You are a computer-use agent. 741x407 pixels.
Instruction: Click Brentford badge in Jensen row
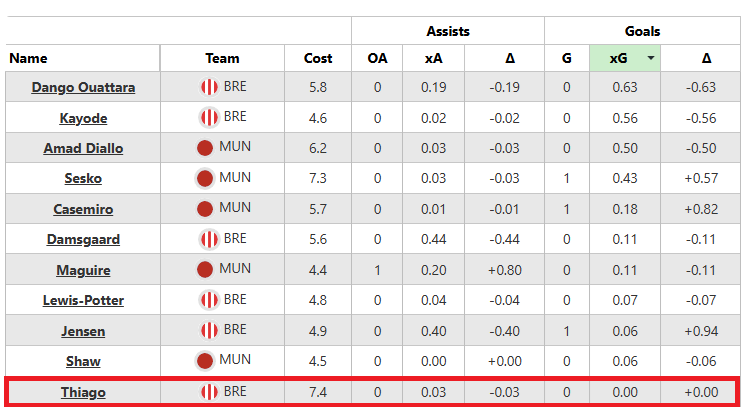209,330
